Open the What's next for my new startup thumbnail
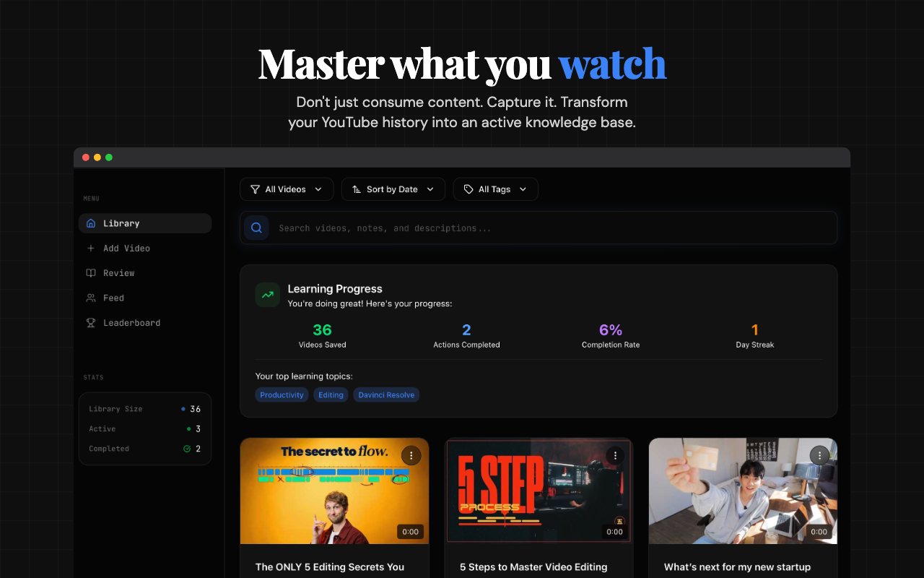 (743, 491)
